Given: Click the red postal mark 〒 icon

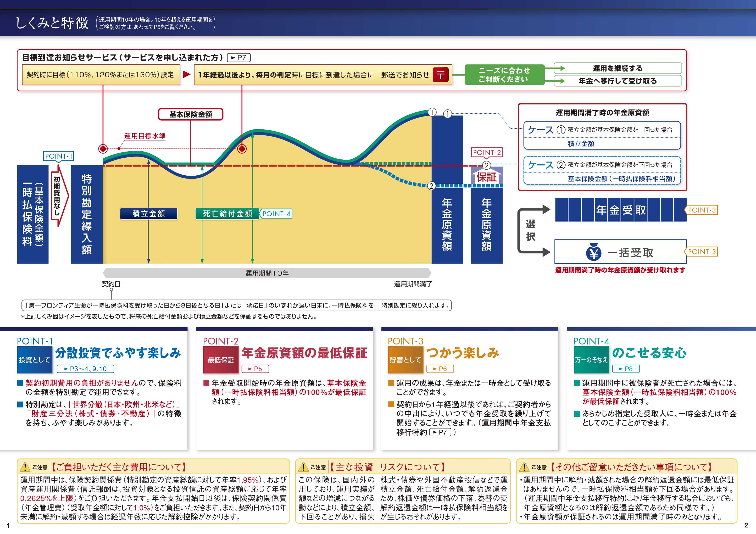Looking at the screenshot, I should [x=441, y=74].
